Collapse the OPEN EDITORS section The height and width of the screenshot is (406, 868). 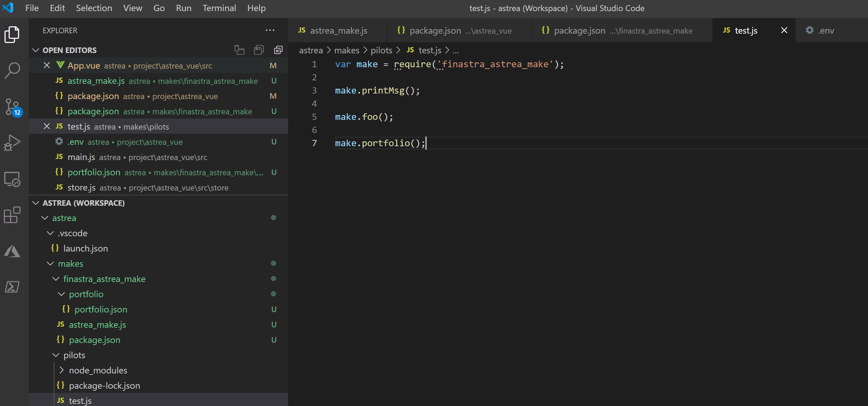(x=36, y=50)
